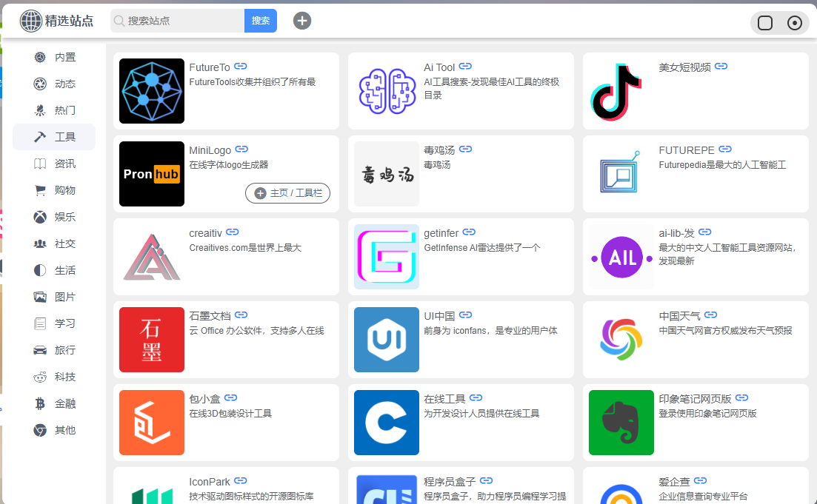Click the getinfer G logo
Image resolution: width=817 pixels, height=504 pixels.
(387, 258)
